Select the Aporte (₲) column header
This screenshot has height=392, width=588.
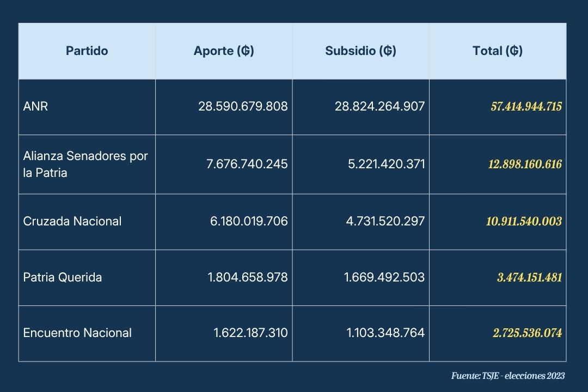coord(224,51)
